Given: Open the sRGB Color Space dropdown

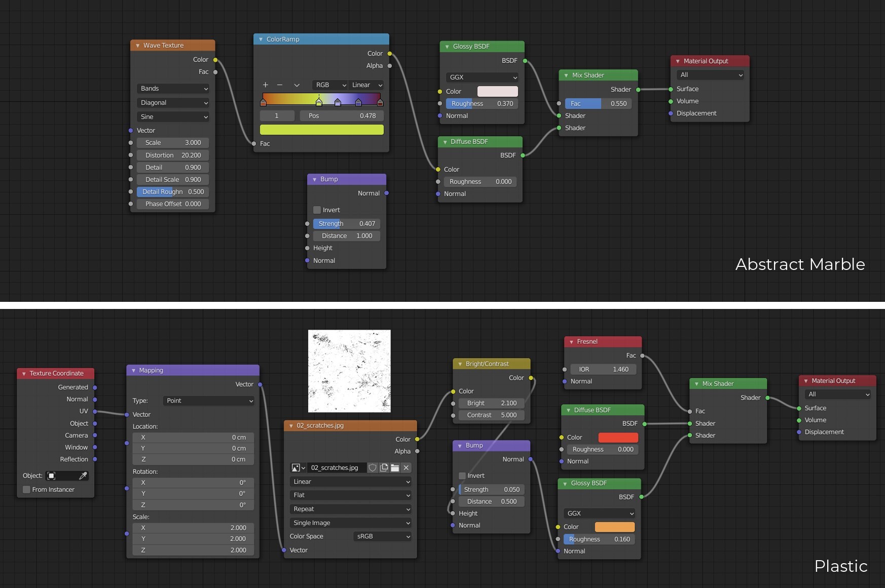Looking at the screenshot, I should 382,536.
